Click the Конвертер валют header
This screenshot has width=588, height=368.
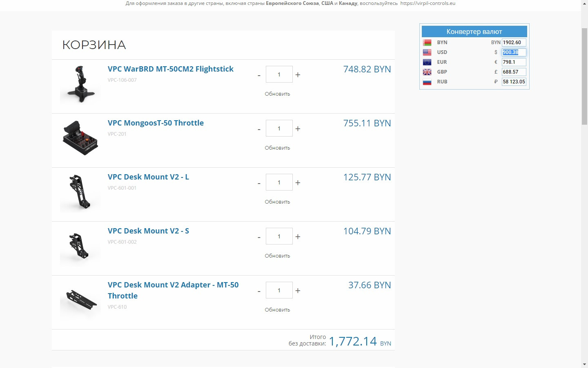[474, 31]
